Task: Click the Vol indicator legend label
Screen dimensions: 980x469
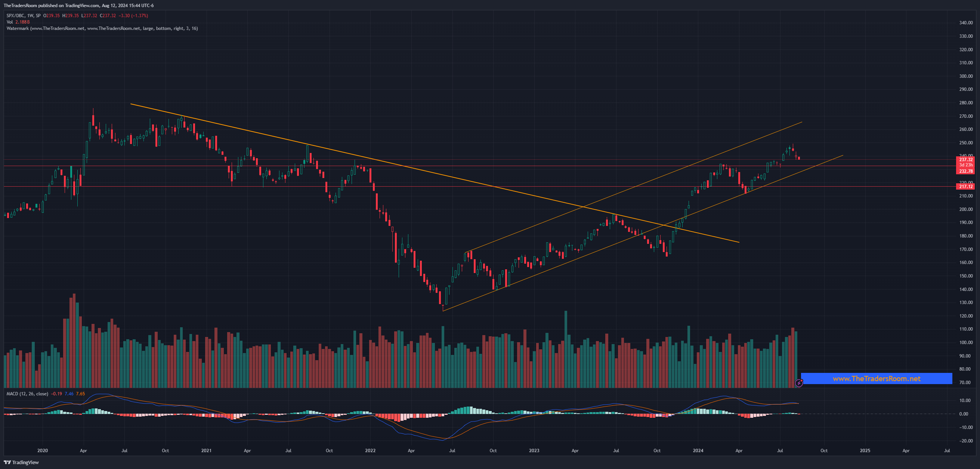Action: tap(9, 22)
